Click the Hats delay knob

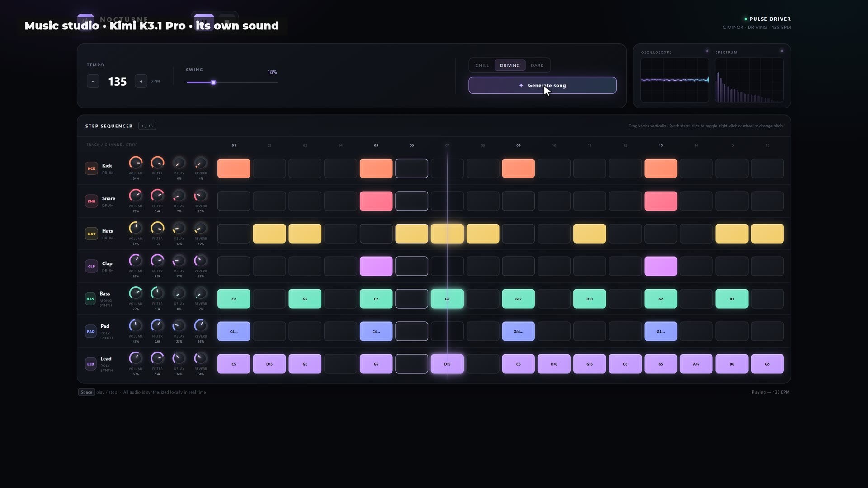point(179,228)
